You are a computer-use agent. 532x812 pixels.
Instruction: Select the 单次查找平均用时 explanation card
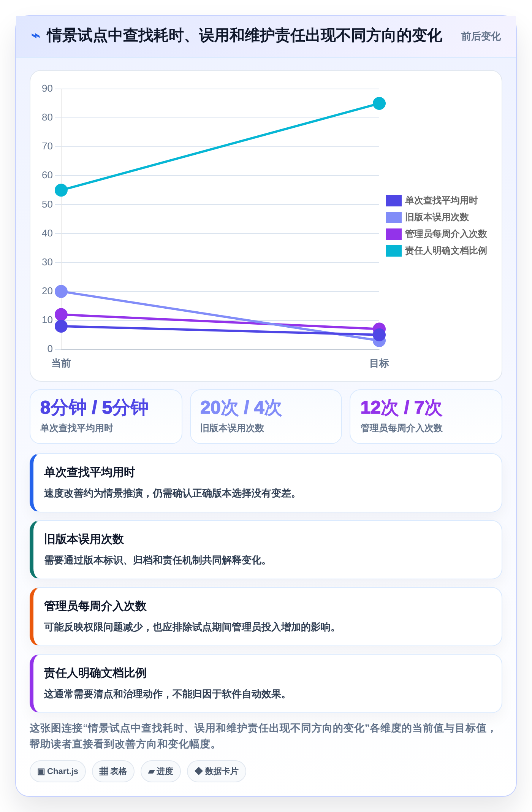pyautogui.click(x=266, y=483)
